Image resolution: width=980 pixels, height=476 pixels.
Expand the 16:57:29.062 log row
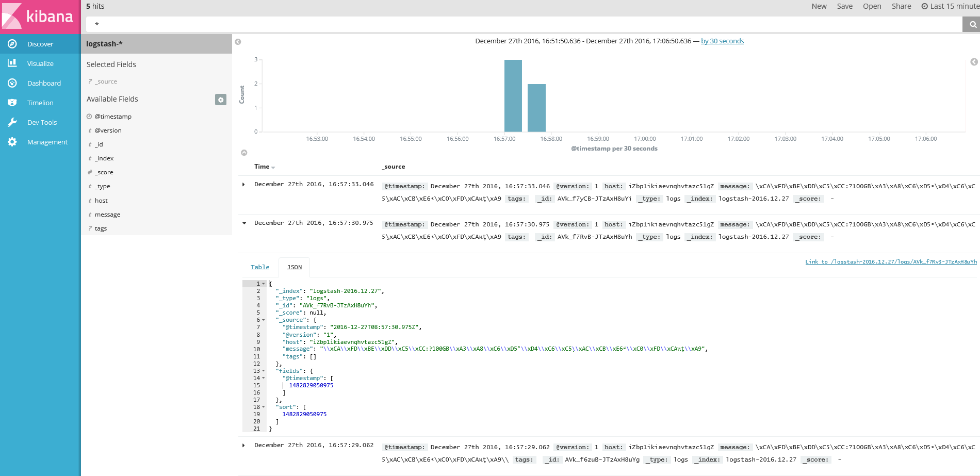[x=243, y=445]
